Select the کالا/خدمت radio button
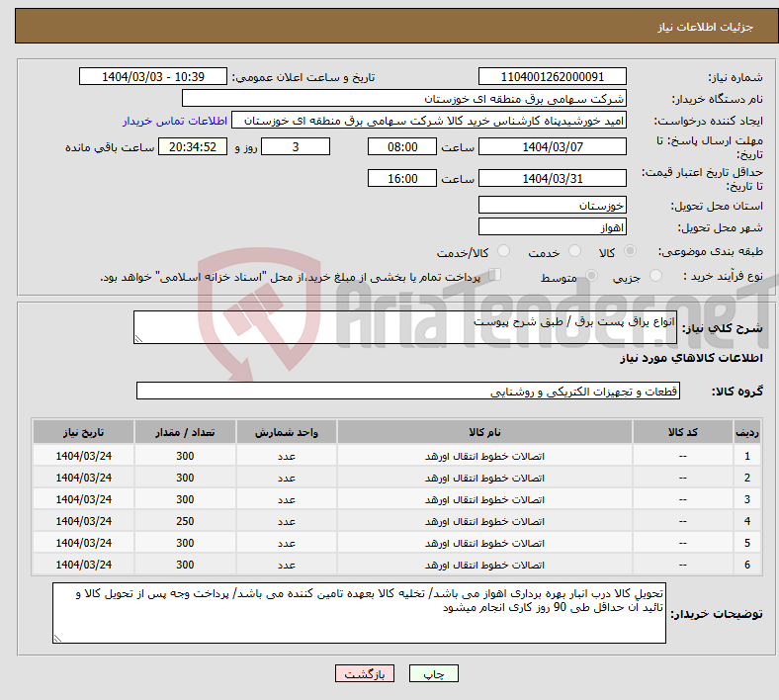This screenshot has height=700, width=779. click(x=504, y=251)
